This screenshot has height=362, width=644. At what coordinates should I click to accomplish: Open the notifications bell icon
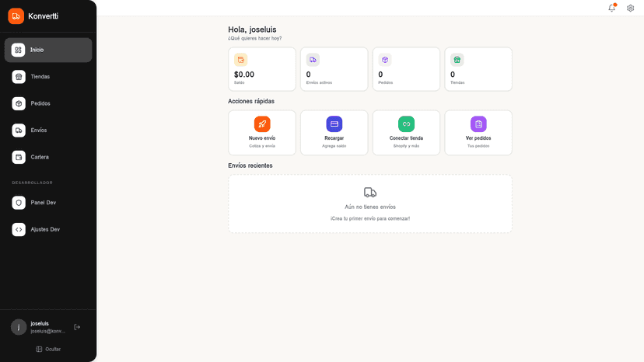(x=612, y=8)
